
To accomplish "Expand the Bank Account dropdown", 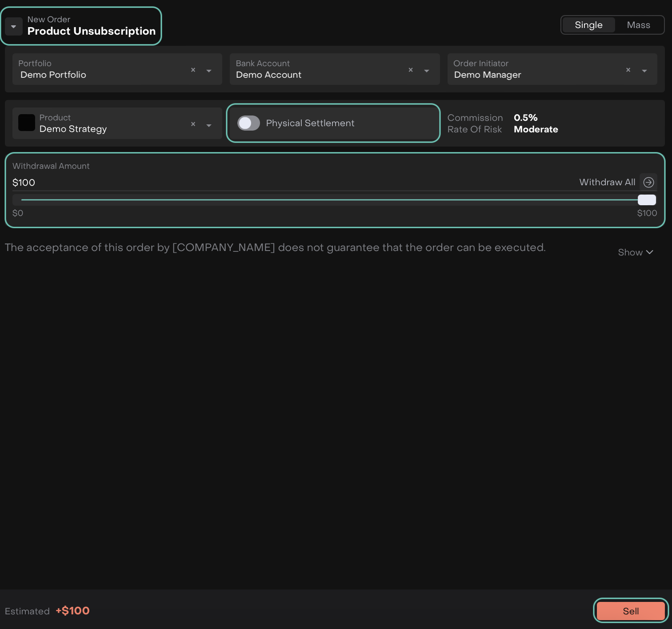I will tap(427, 71).
